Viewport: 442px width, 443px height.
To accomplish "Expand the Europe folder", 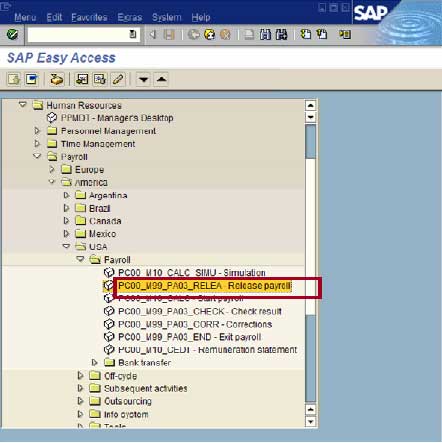I will tap(52, 169).
